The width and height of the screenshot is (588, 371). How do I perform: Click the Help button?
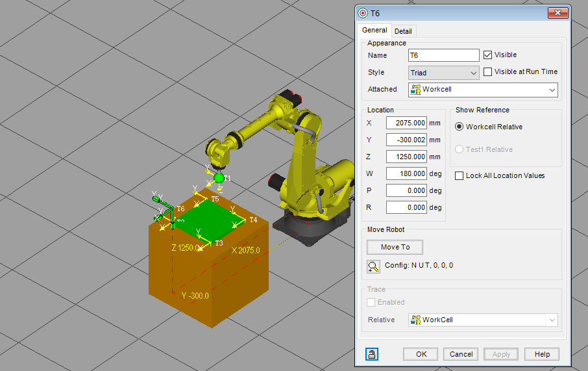(x=542, y=354)
